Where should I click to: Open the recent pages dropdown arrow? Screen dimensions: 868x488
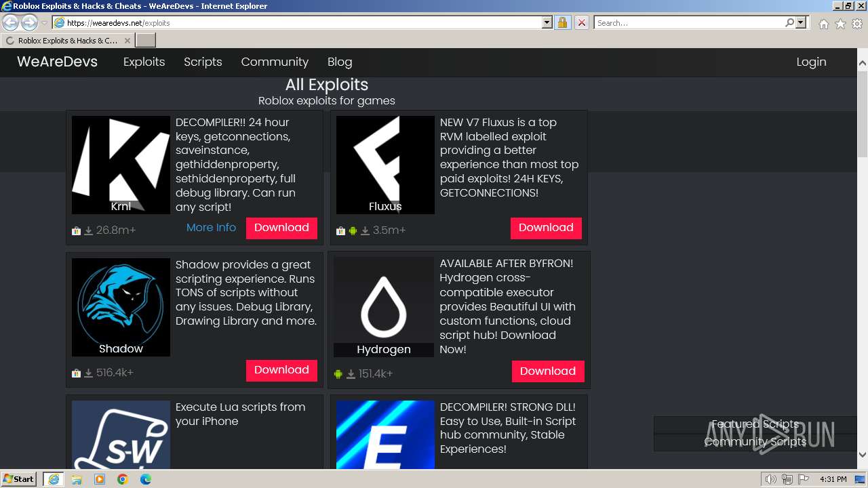click(44, 23)
